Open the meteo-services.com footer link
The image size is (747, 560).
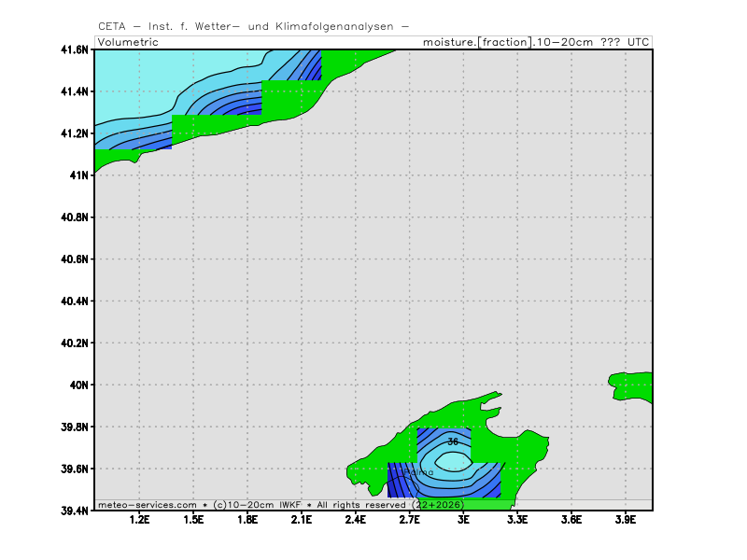pyautogui.click(x=147, y=504)
